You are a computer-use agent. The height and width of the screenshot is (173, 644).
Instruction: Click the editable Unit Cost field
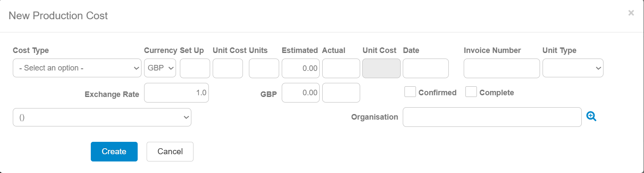tap(228, 68)
